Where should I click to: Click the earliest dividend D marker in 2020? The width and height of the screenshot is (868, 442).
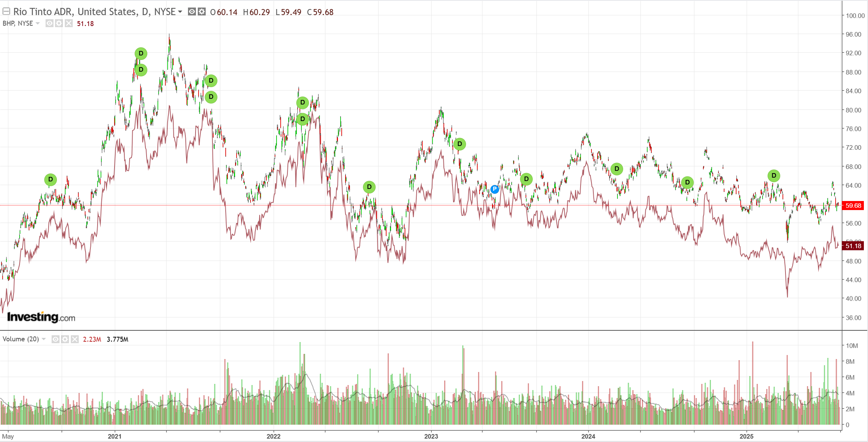(x=50, y=180)
